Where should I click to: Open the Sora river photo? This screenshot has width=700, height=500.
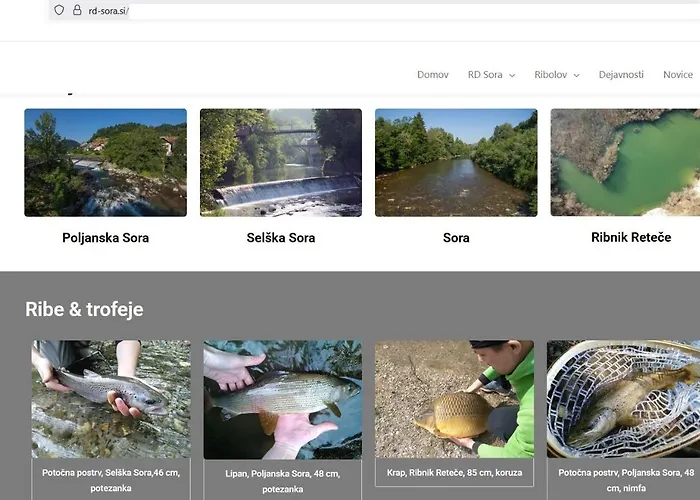pyautogui.click(x=456, y=162)
